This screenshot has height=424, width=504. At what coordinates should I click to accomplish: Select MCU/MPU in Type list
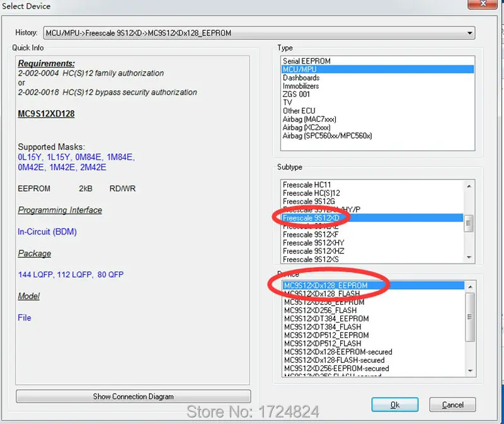click(x=377, y=69)
